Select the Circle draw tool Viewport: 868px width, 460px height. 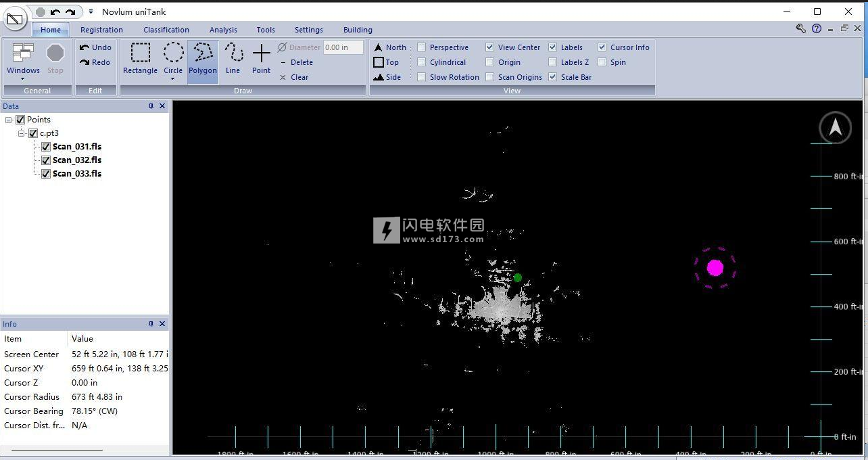pyautogui.click(x=173, y=59)
